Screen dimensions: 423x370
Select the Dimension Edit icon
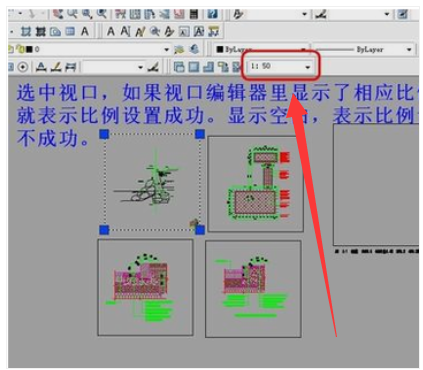(41, 67)
